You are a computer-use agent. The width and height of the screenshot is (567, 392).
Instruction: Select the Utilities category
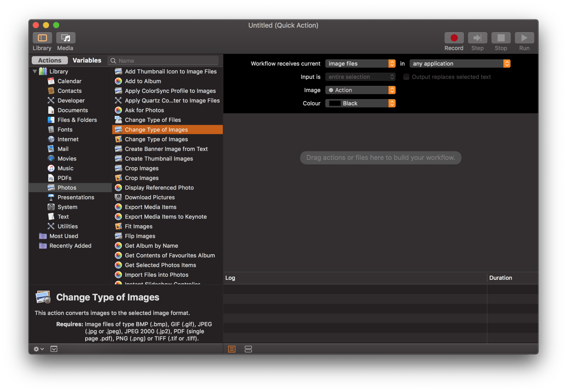tap(68, 226)
